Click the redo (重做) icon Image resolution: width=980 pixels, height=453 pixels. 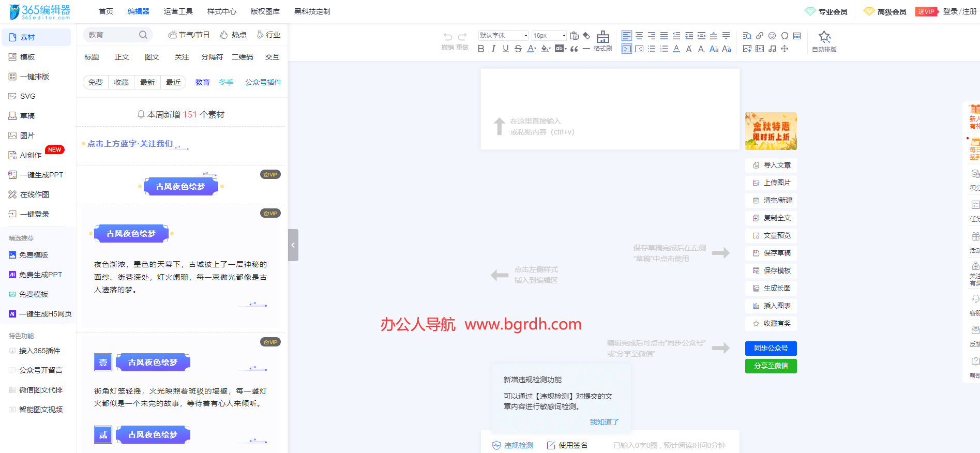tap(462, 37)
